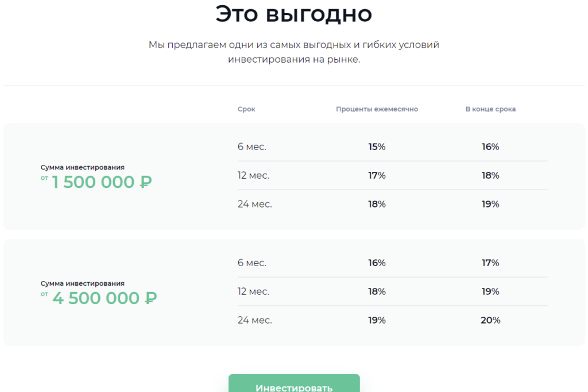Select 6 мес. term in 1 500 000 ₽ plan

(x=252, y=147)
